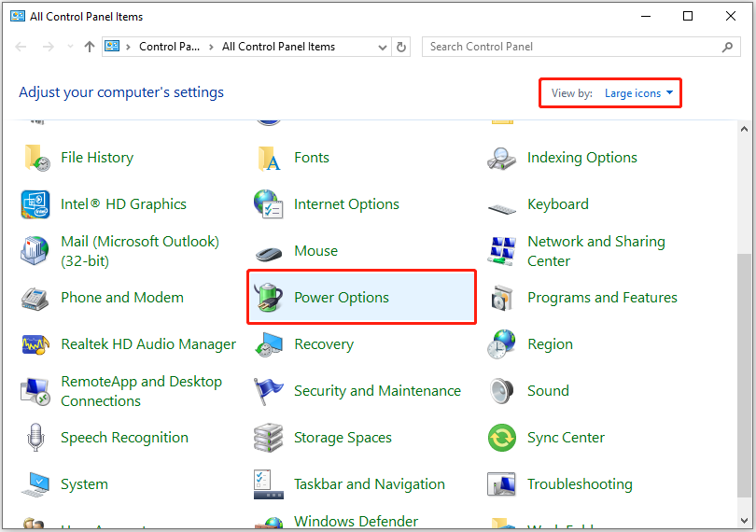Open the Troubleshooting icon

coord(501,484)
